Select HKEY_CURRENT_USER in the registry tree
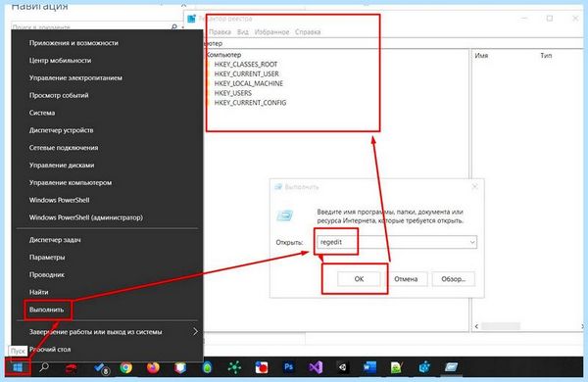The width and height of the screenshot is (588, 382). pos(246,73)
